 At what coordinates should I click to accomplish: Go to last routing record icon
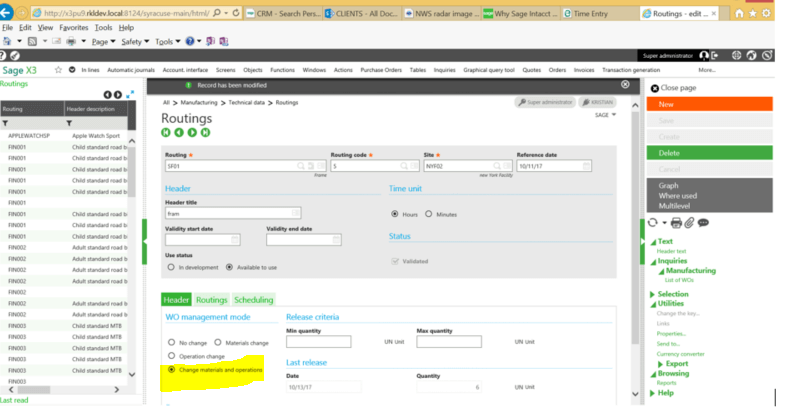[x=205, y=132]
